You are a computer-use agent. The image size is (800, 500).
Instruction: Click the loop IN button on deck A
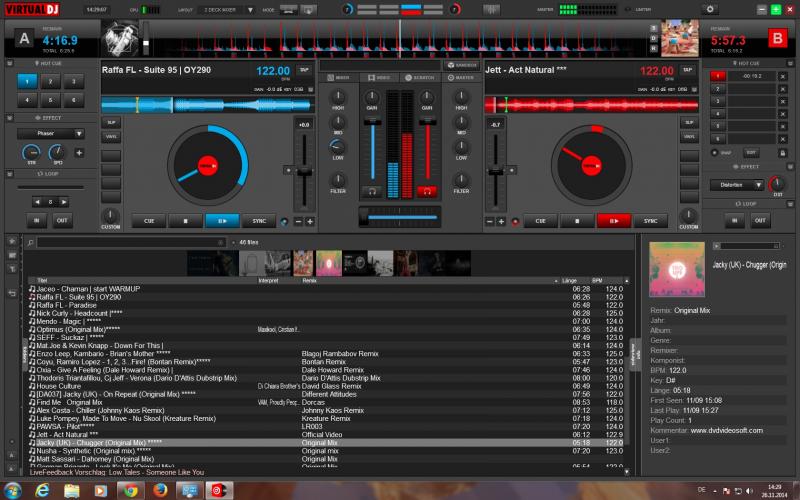(37, 220)
